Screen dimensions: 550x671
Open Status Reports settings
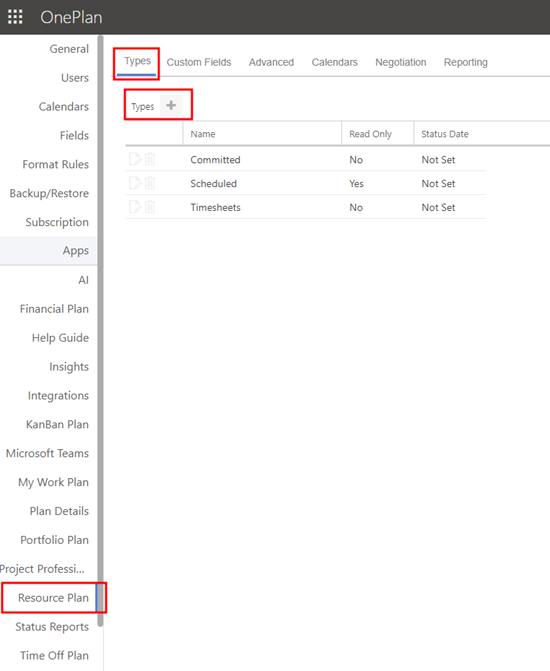coord(52,627)
